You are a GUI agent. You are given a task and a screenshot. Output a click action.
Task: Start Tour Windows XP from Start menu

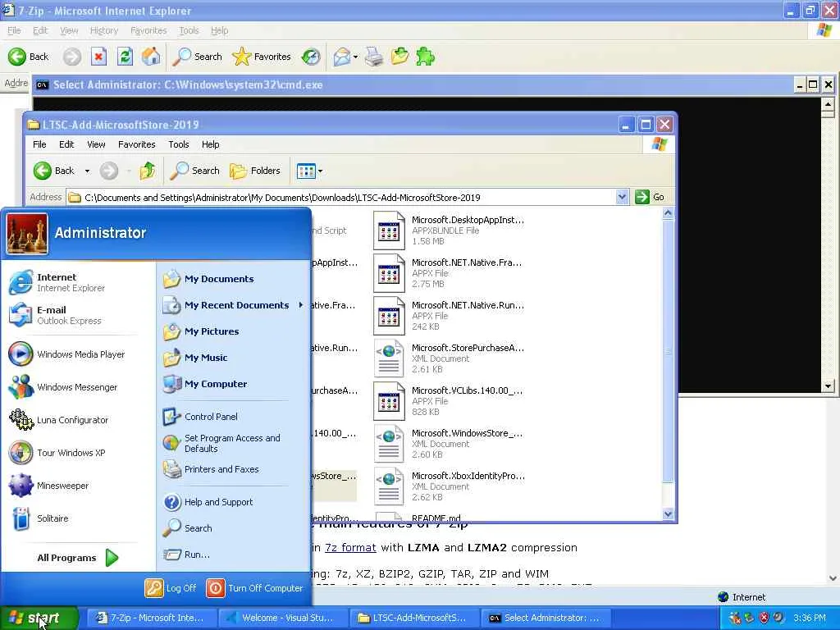click(x=78, y=453)
